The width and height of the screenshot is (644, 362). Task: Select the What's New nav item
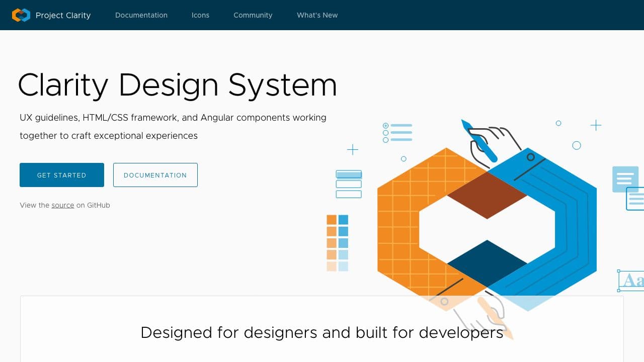(x=317, y=15)
